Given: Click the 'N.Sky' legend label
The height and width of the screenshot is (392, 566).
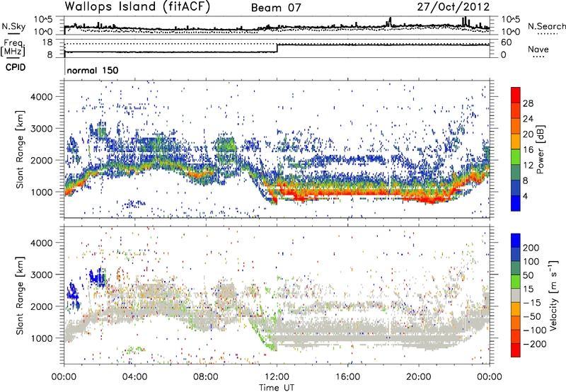Looking at the screenshot, I should [13, 26].
